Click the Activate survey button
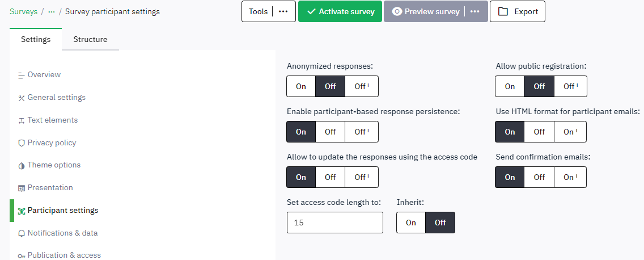The width and height of the screenshot is (644, 260). click(340, 11)
